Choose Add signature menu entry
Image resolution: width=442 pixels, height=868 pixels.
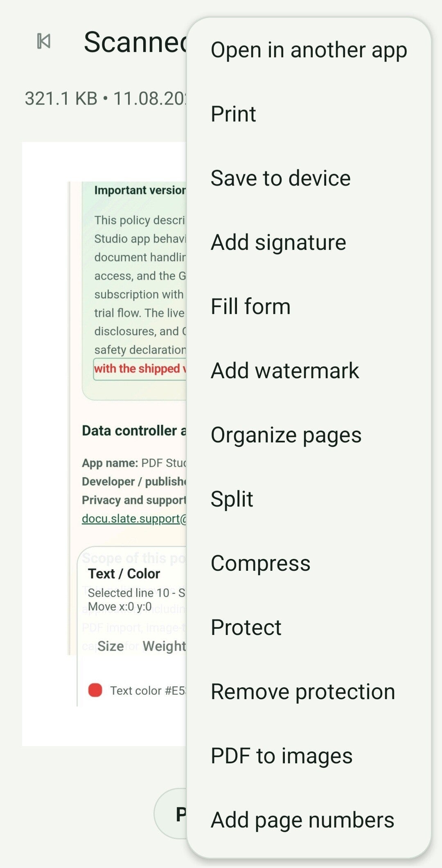click(309, 242)
